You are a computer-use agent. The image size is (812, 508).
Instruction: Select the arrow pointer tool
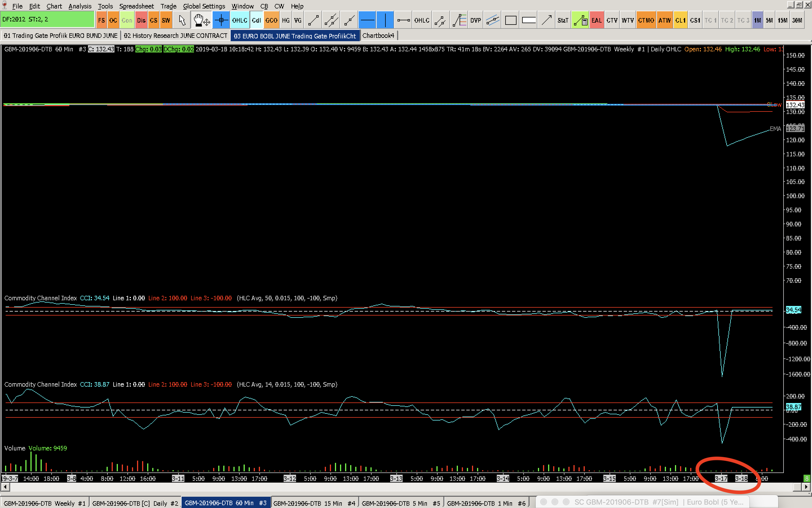point(182,20)
